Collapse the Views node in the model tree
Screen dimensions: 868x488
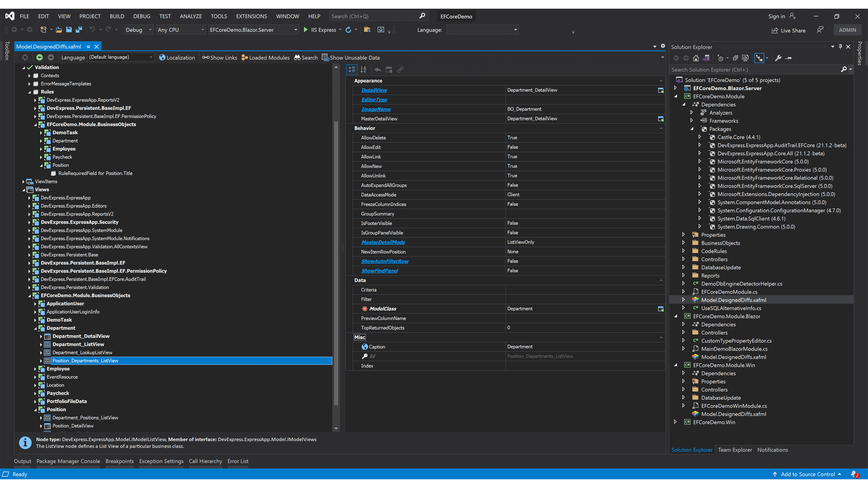[24, 189]
